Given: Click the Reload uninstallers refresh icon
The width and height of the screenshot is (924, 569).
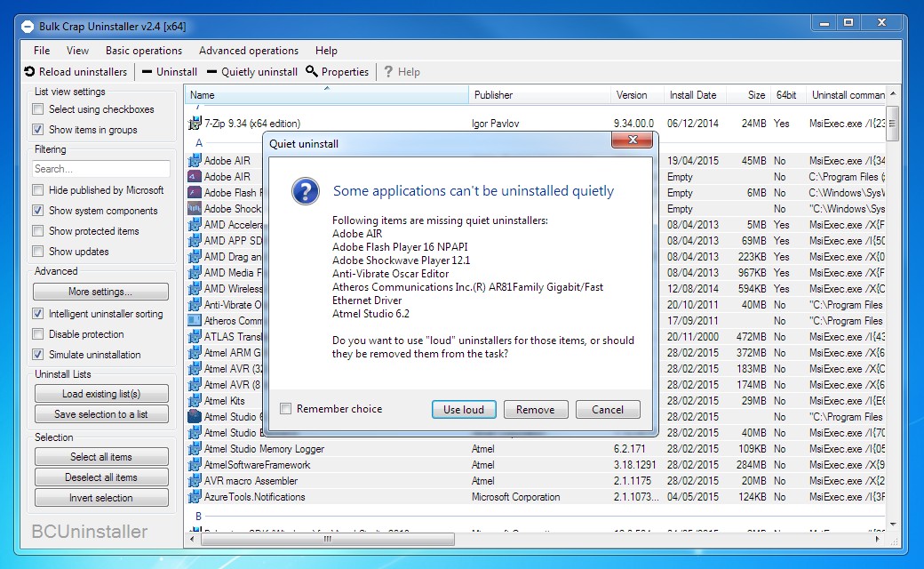Looking at the screenshot, I should (29, 71).
